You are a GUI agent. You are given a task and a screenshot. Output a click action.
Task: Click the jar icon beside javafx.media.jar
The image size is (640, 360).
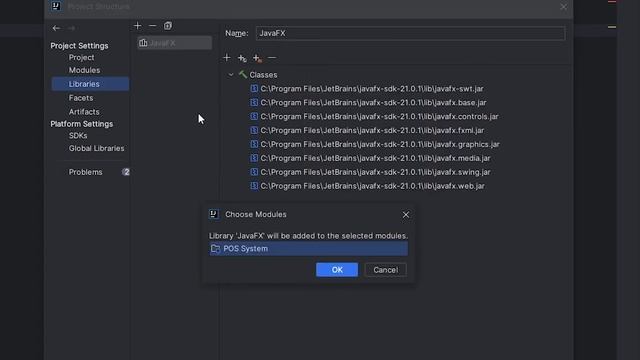tap(254, 158)
